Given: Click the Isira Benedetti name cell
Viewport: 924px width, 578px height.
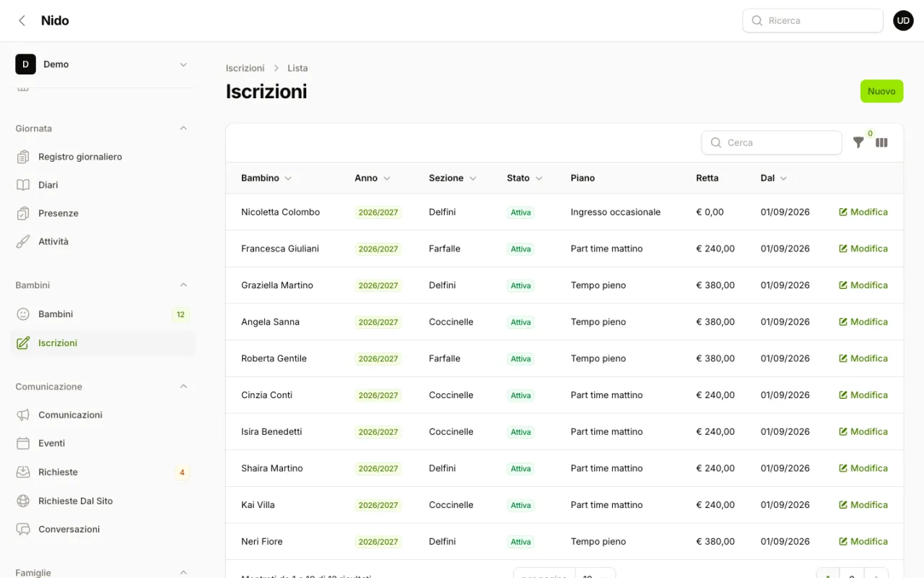Looking at the screenshot, I should (x=271, y=431).
